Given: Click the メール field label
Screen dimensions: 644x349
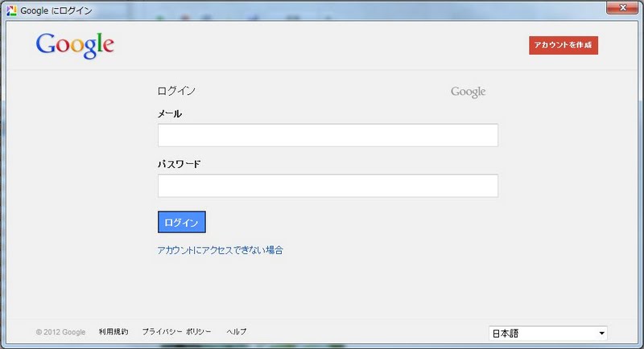Looking at the screenshot, I should click(x=170, y=113).
